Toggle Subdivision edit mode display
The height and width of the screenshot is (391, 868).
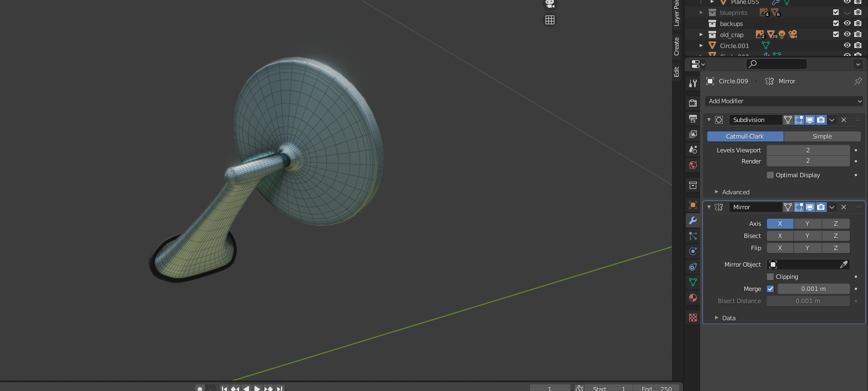[799, 120]
